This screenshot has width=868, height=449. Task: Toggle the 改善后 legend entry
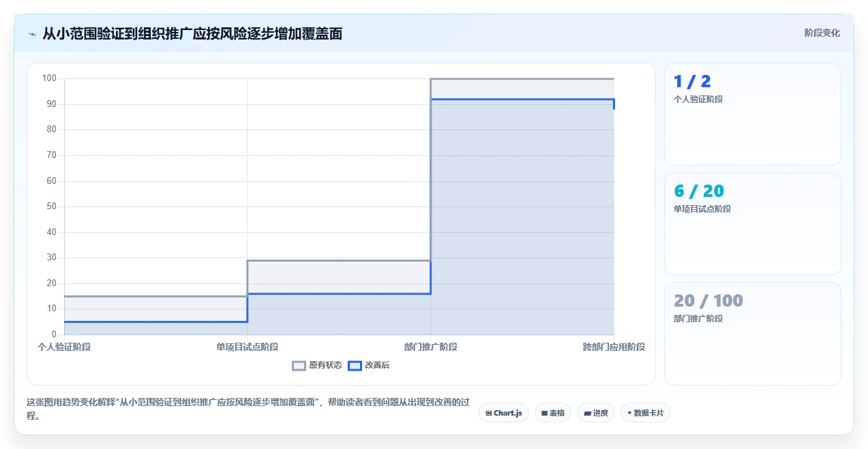point(369,365)
